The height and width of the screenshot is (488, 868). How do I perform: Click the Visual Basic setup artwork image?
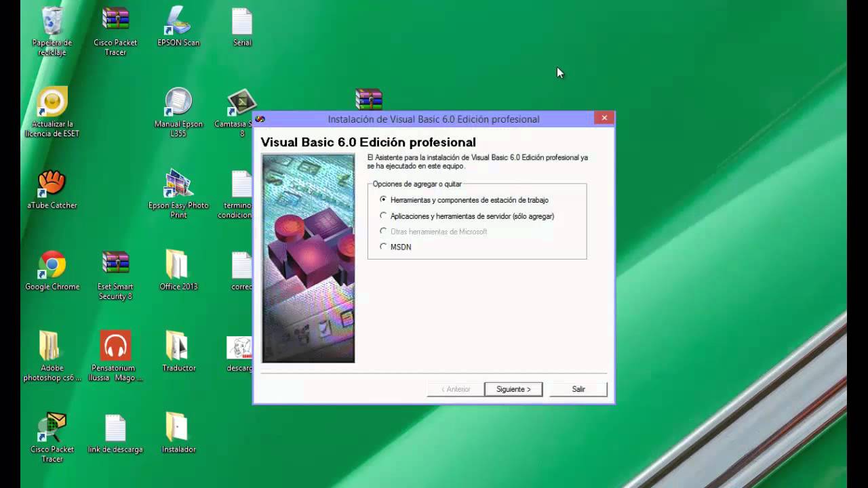(x=308, y=258)
